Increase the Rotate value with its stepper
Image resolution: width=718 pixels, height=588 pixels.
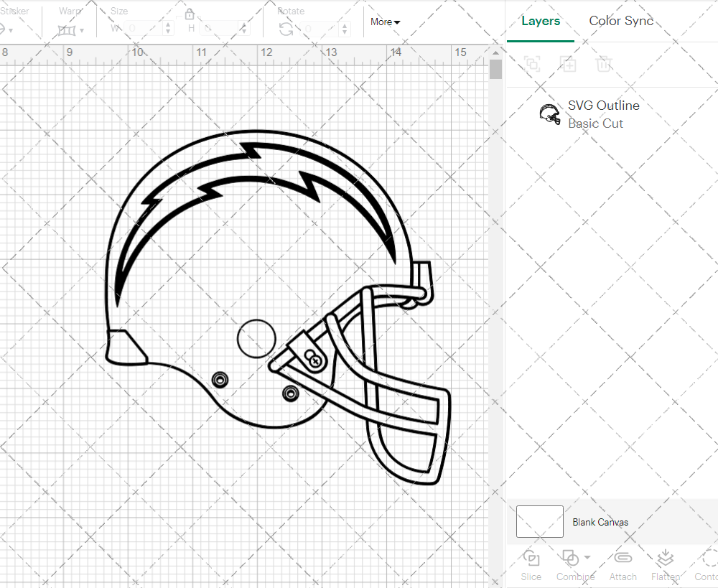coord(344,26)
